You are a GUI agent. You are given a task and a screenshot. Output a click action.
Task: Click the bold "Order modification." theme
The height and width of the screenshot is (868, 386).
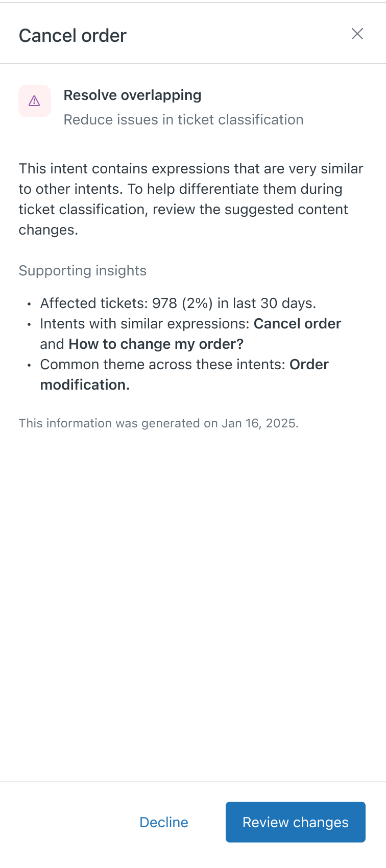click(x=85, y=385)
